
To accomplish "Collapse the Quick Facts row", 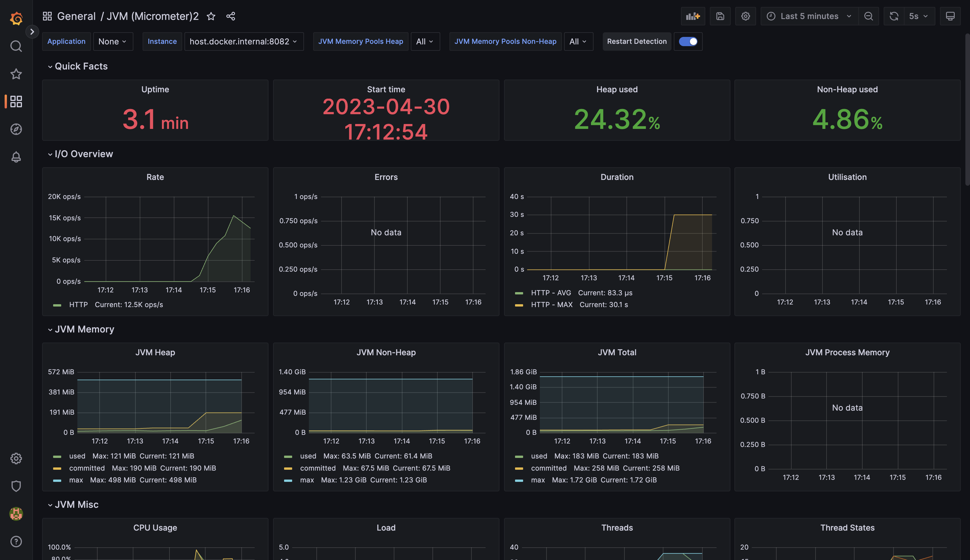I will pos(81,66).
